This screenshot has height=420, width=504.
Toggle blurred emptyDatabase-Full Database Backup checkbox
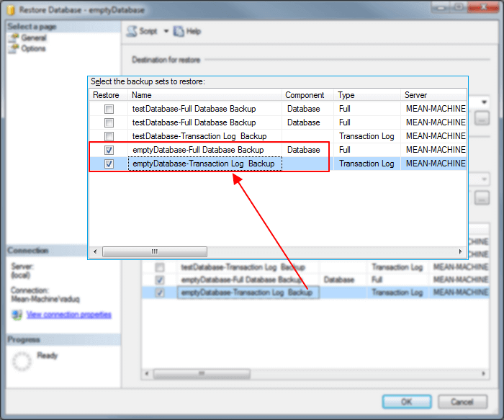(159, 280)
